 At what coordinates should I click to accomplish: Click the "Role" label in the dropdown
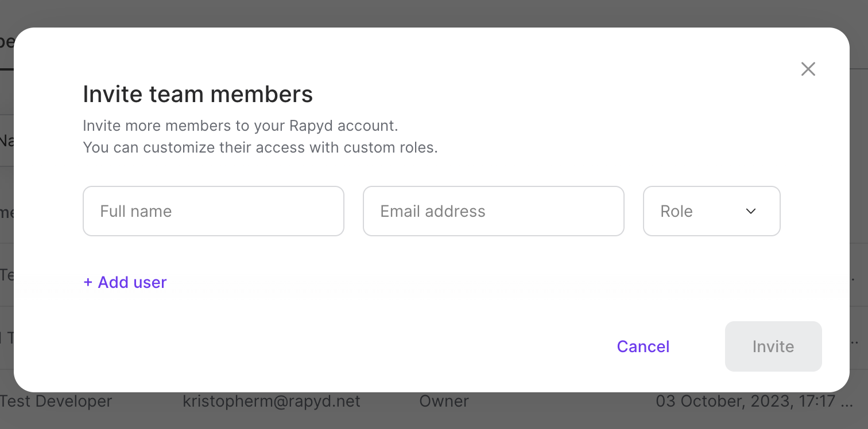click(x=676, y=211)
